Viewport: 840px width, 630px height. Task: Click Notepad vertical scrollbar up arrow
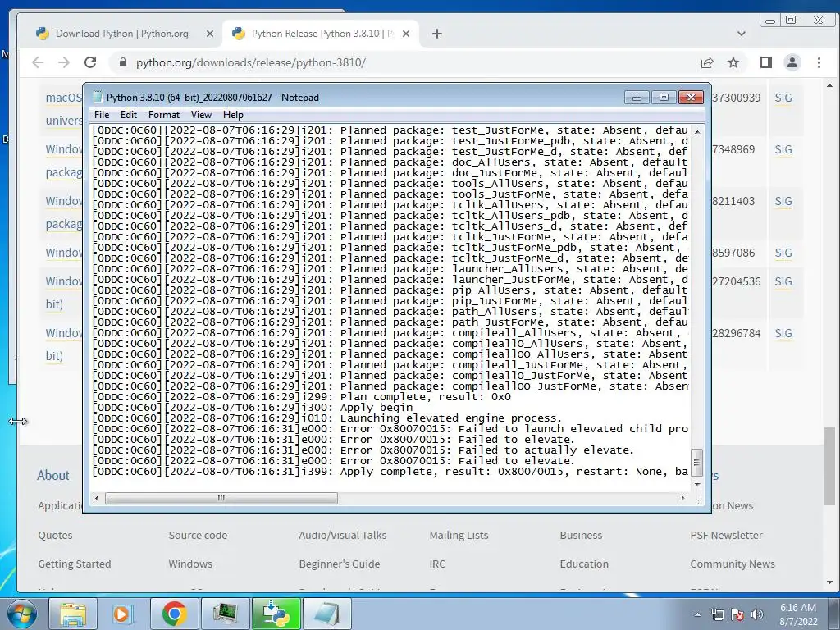697,131
